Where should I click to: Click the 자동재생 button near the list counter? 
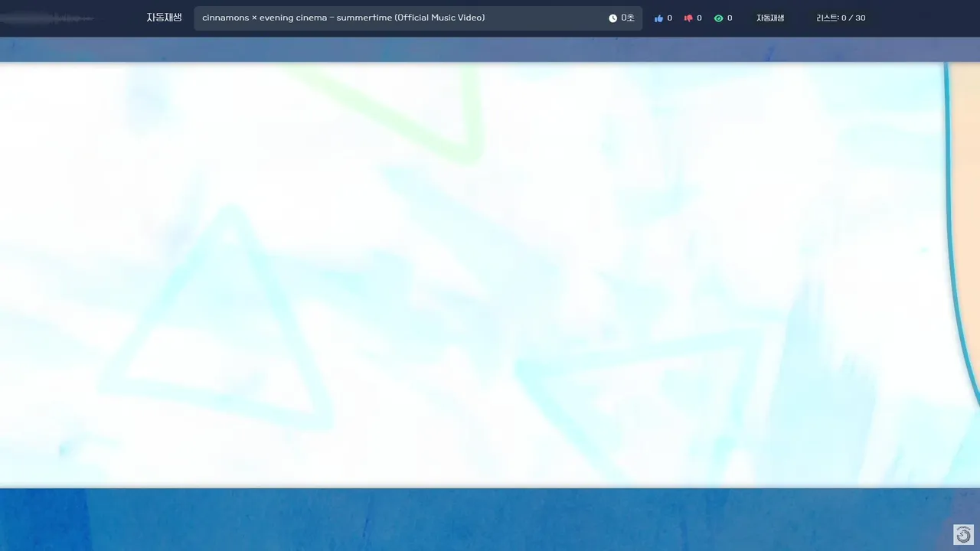click(770, 18)
